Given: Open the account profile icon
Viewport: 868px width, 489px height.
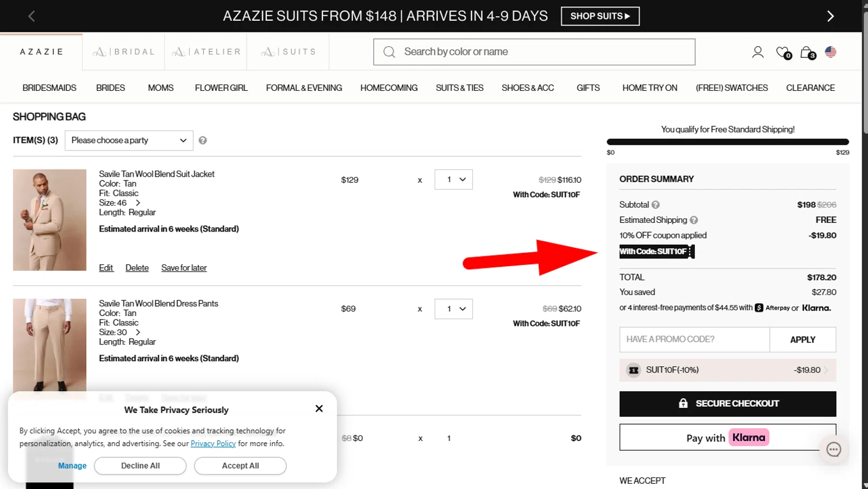Looking at the screenshot, I should 757,52.
